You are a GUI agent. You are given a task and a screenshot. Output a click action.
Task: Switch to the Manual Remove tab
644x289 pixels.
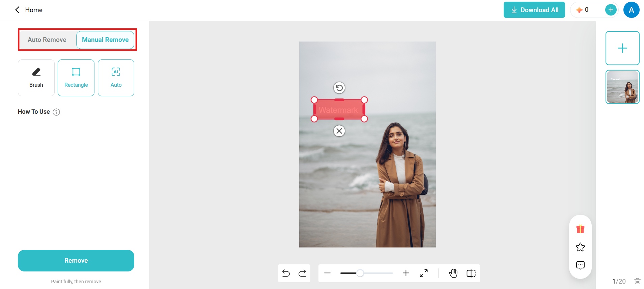[105, 40]
